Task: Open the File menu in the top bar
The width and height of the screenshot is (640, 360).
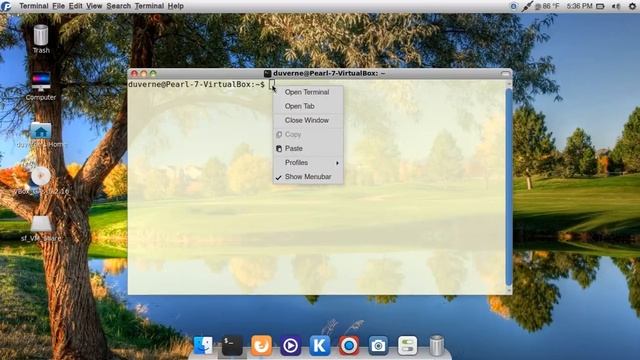Action: coord(58,6)
